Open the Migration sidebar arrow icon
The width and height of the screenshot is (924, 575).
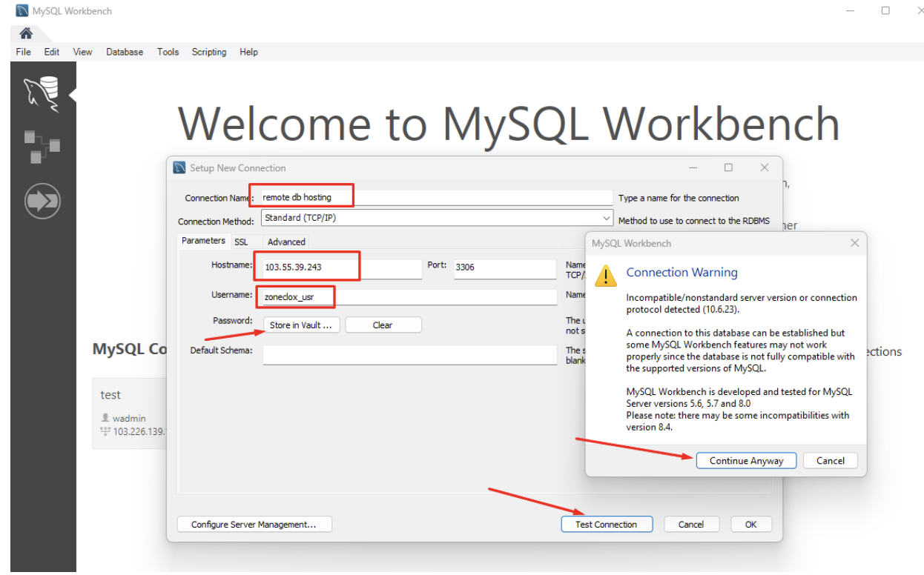[x=42, y=201]
